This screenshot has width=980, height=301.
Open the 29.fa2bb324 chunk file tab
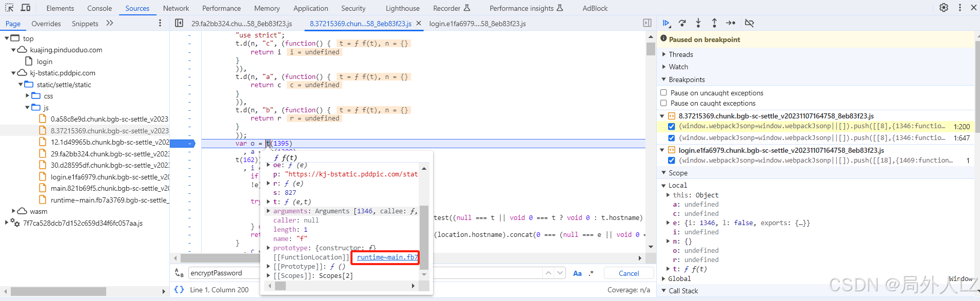tap(242, 24)
